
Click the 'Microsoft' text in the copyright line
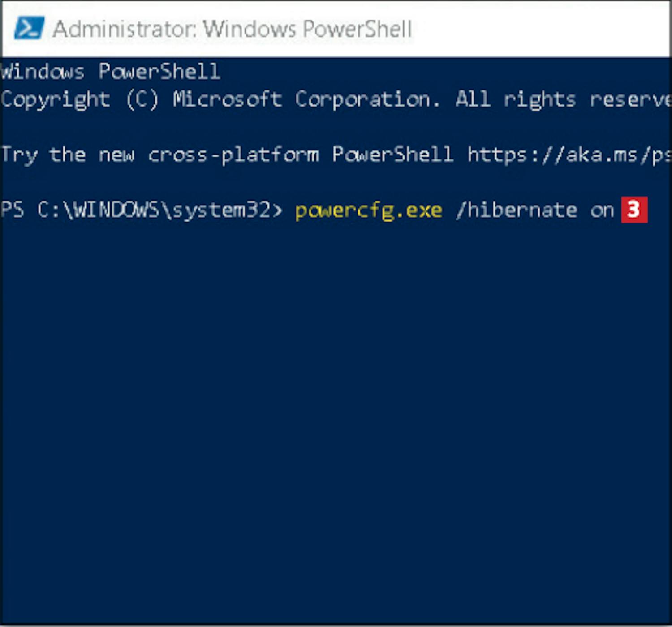[228, 99]
